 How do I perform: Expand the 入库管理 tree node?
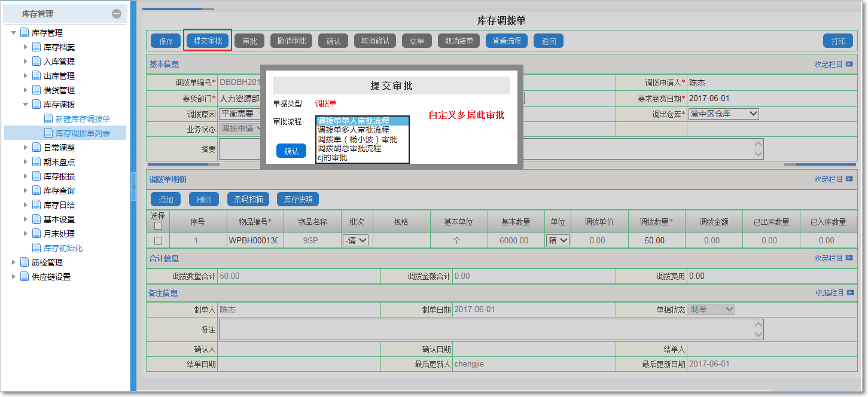[25, 62]
